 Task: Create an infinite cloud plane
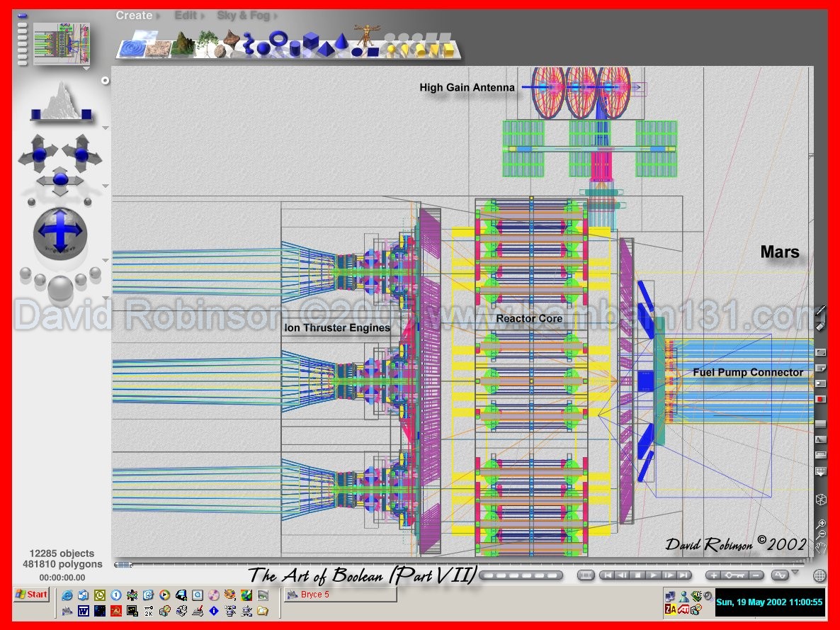pos(144,36)
